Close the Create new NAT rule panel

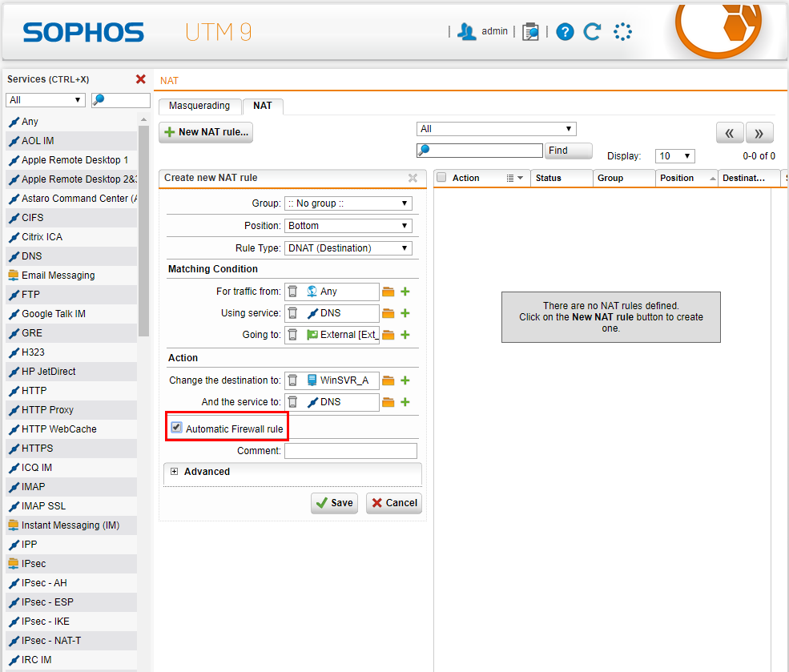click(413, 178)
